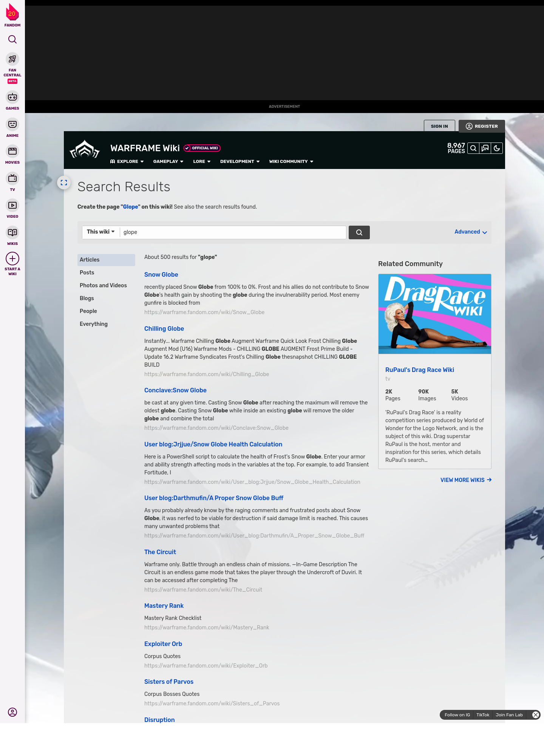
Task: Open Jrjjue Snow Globe Health Calculation blog
Action: (213, 445)
